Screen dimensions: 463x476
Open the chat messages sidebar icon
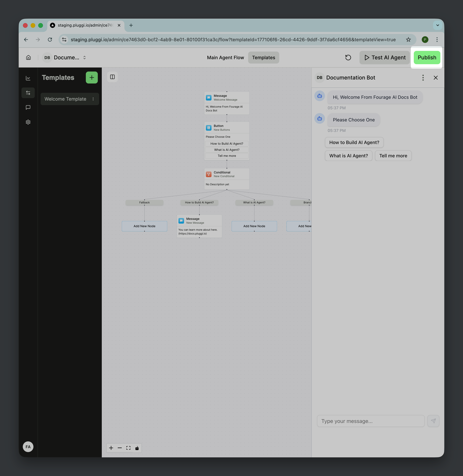pos(28,107)
